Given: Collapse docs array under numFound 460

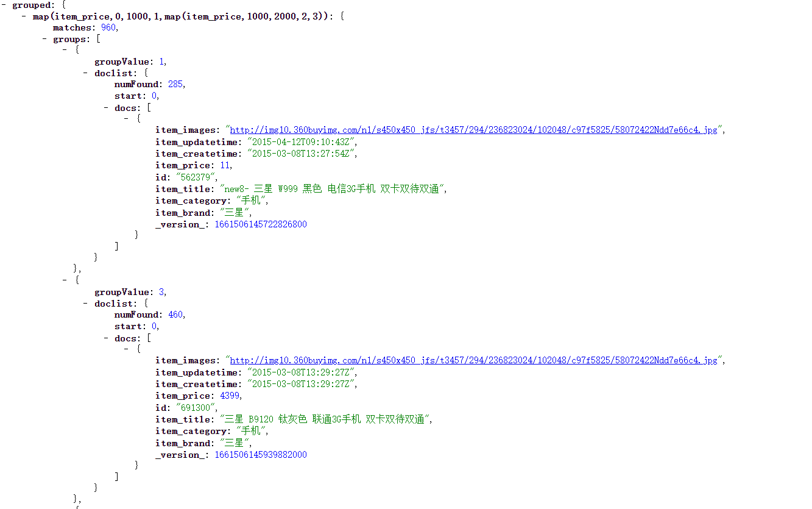Looking at the screenshot, I should click(x=107, y=339).
